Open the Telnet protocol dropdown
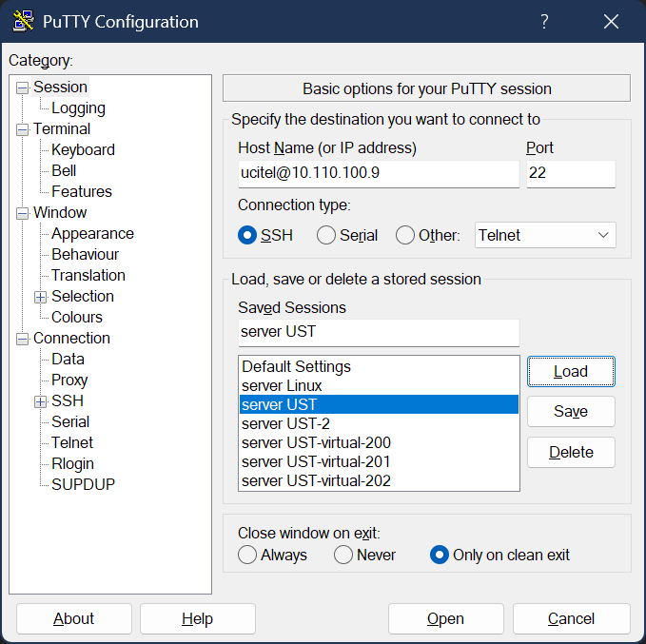 (x=545, y=235)
